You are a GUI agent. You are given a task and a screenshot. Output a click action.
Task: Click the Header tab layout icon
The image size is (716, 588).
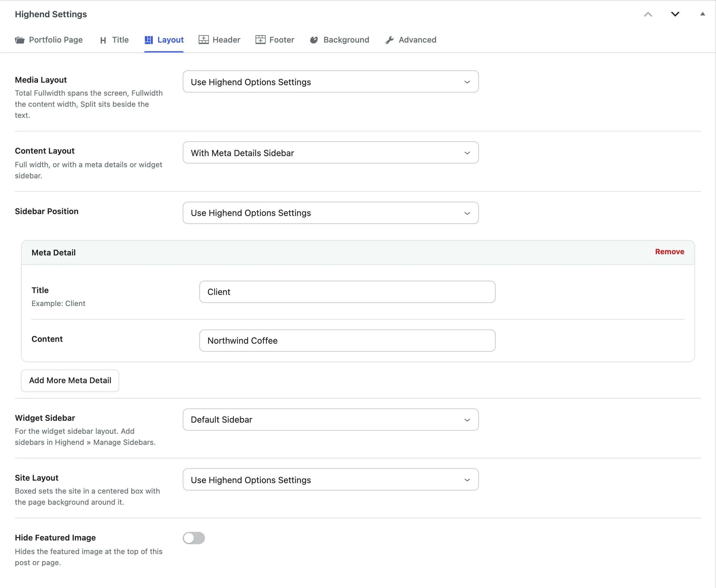[x=203, y=39]
